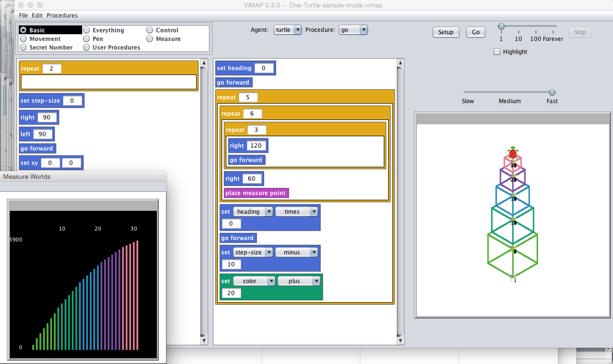Select the 'go forward' block in the palette
613x364 pixels.
click(37, 149)
